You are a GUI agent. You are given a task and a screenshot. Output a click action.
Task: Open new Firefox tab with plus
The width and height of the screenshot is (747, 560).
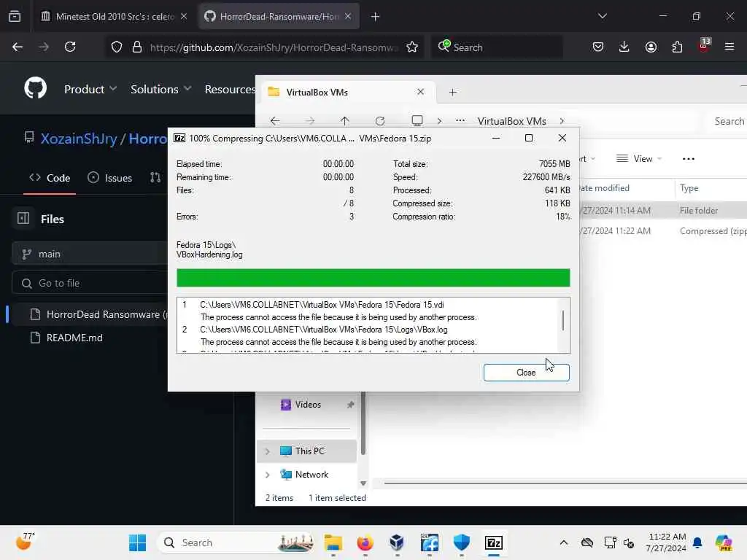click(x=376, y=17)
